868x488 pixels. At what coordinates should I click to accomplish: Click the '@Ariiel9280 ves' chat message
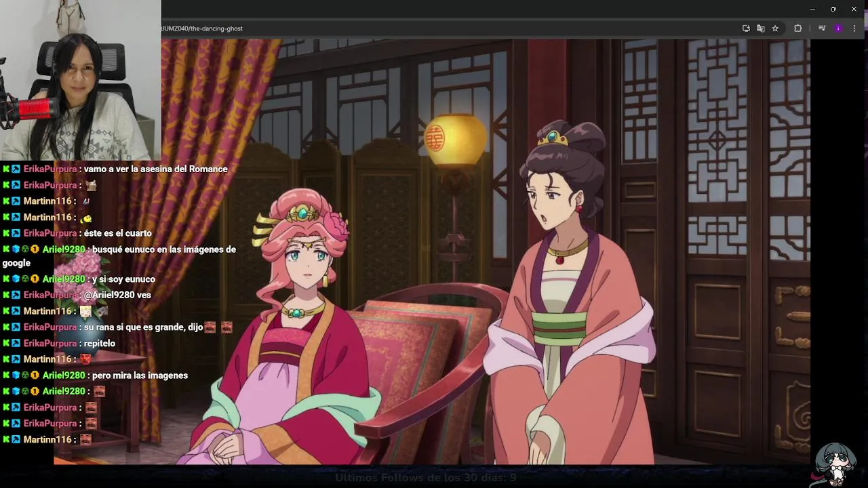117,295
